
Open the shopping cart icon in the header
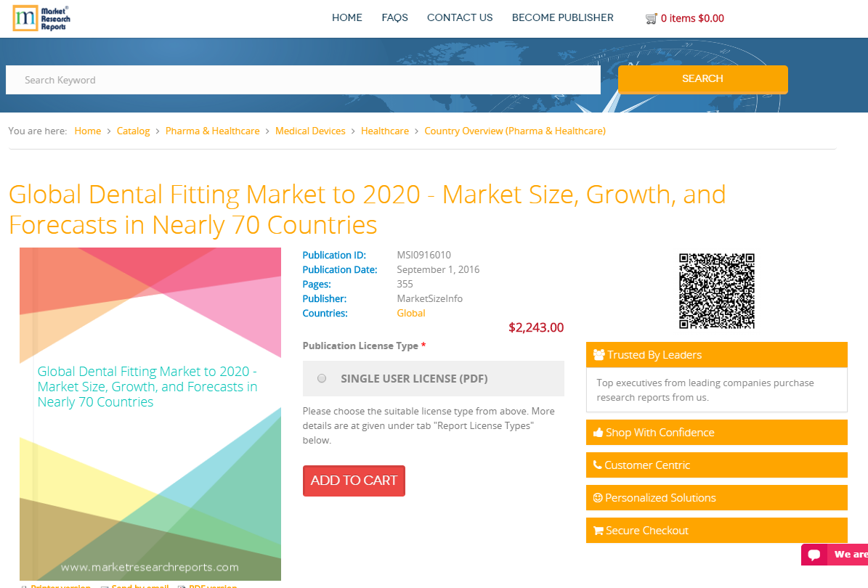click(652, 17)
